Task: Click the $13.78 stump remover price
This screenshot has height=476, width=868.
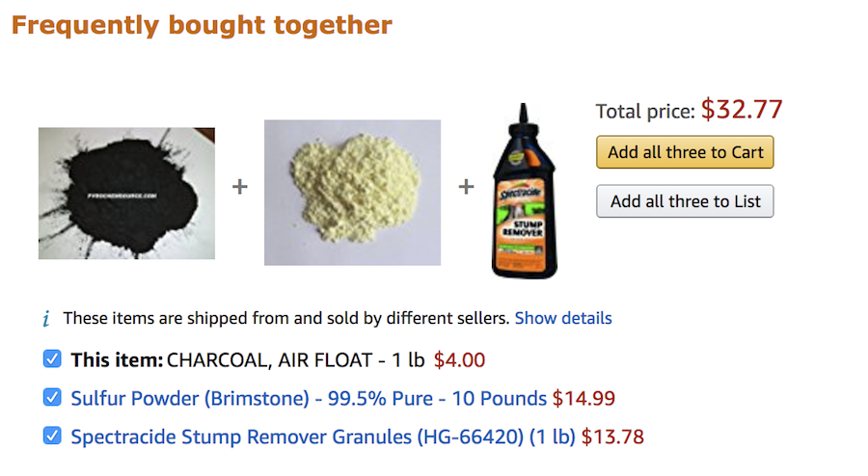Action: point(612,436)
